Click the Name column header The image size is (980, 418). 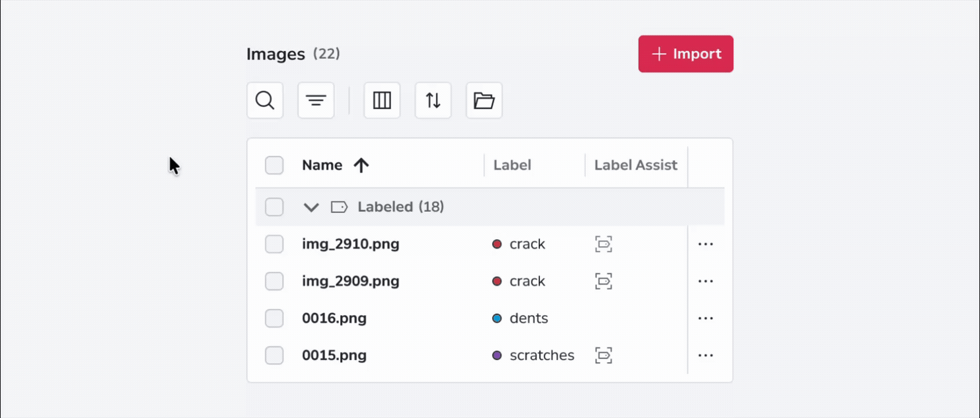322,165
